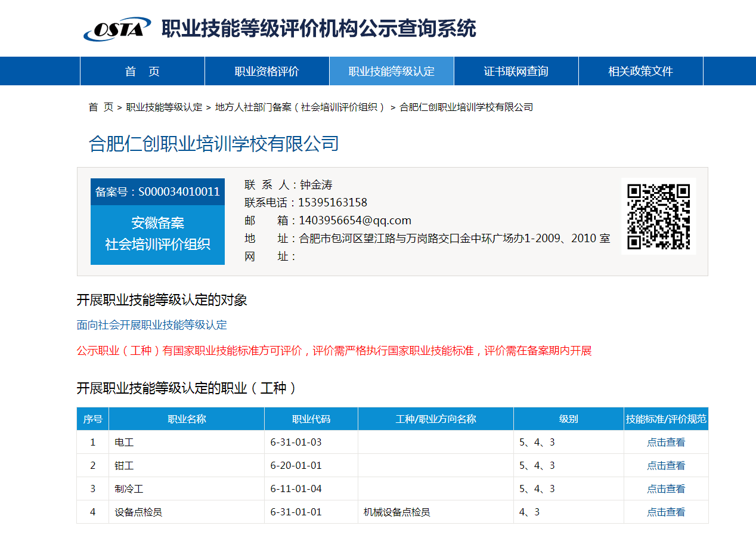
Task: View the skill standard for 钳工
Action: point(666,466)
